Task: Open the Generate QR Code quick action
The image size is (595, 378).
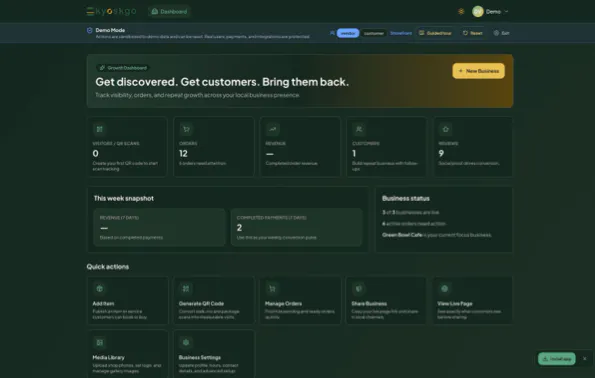Action: click(x=214, y=301)
